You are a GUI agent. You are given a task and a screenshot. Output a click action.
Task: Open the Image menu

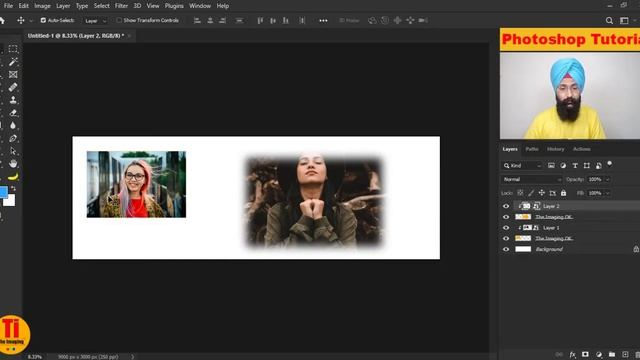coord(42,6)
